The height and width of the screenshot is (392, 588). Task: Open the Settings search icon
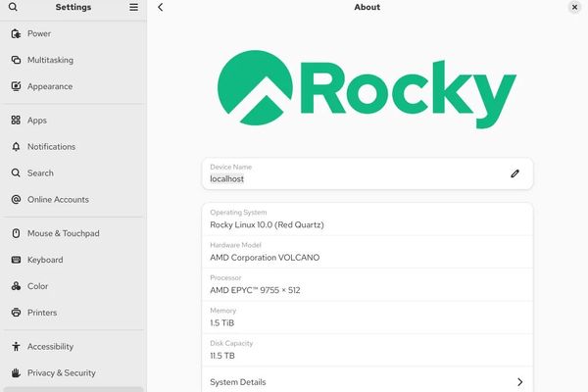click(13, 7)
